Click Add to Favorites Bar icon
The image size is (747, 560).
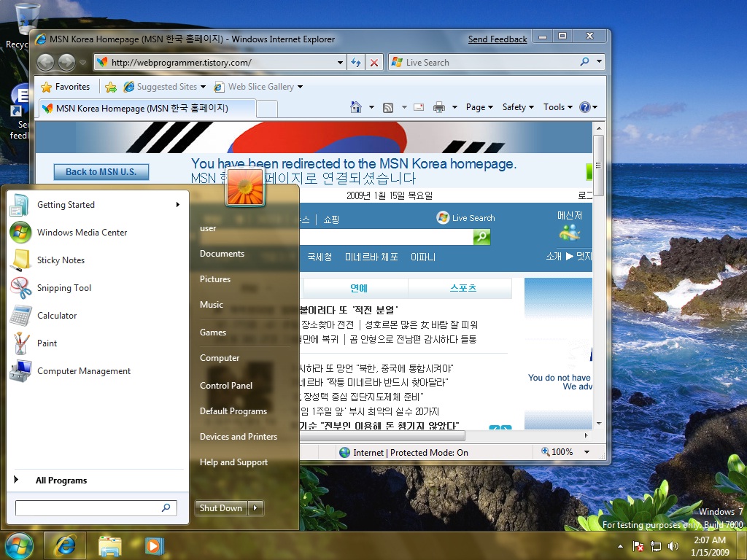[x=111, y=87]
